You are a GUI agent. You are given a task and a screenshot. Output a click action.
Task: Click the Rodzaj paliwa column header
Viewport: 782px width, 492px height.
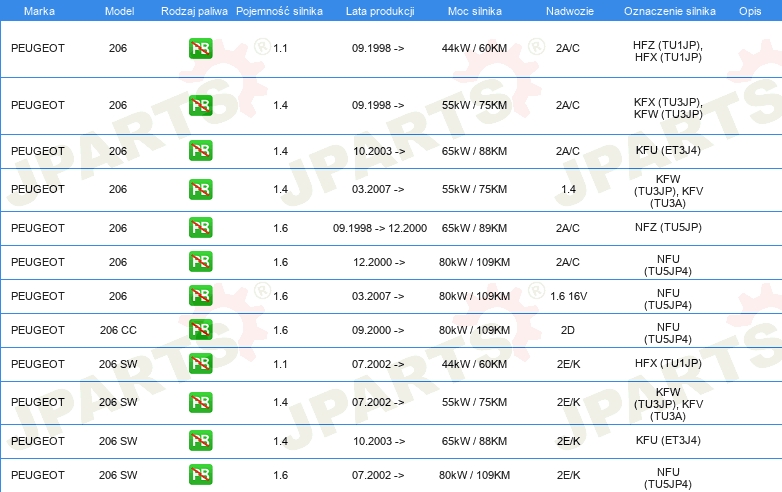coord(194,11)
